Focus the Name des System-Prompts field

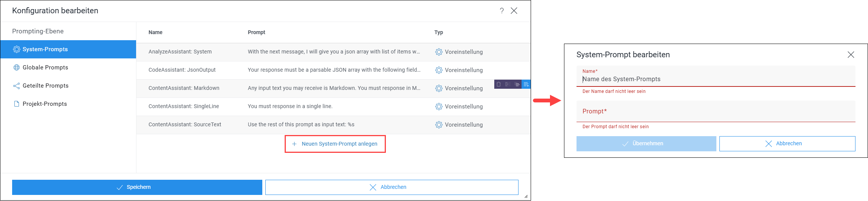point(716,77)
